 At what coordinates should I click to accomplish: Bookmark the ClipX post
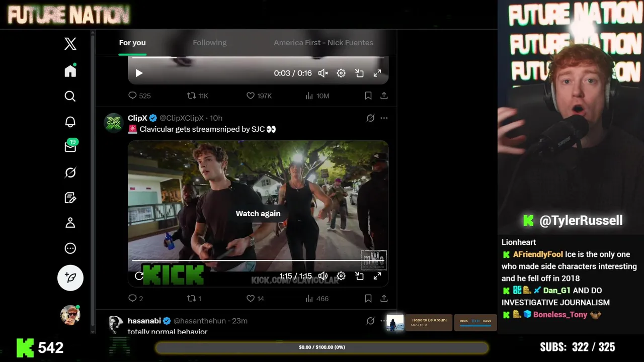(368, 299)
